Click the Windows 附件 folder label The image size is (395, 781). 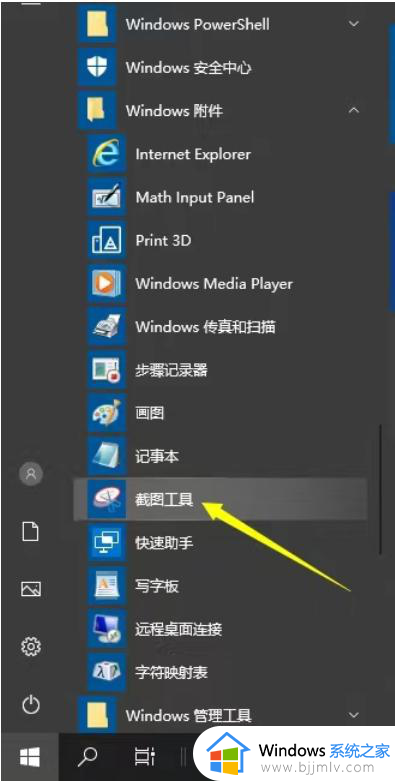click(174, 111)
